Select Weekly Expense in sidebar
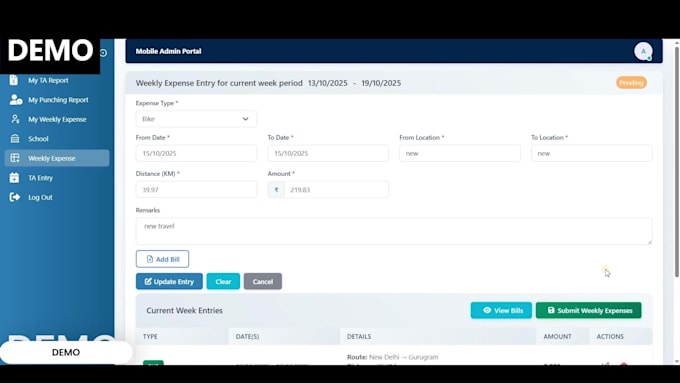Image resolution: width=680 pixels, height=383 pixels. [57, 158]
